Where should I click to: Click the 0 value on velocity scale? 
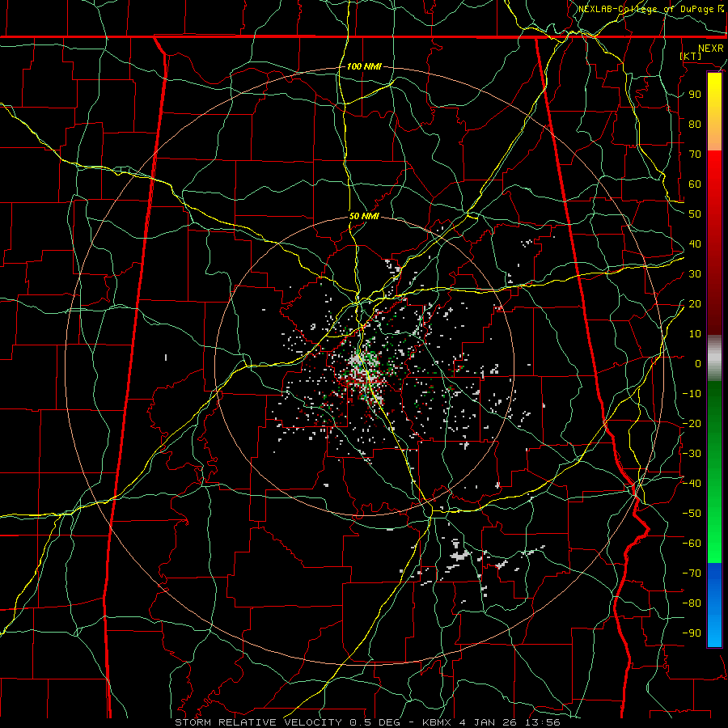point(698,364)
